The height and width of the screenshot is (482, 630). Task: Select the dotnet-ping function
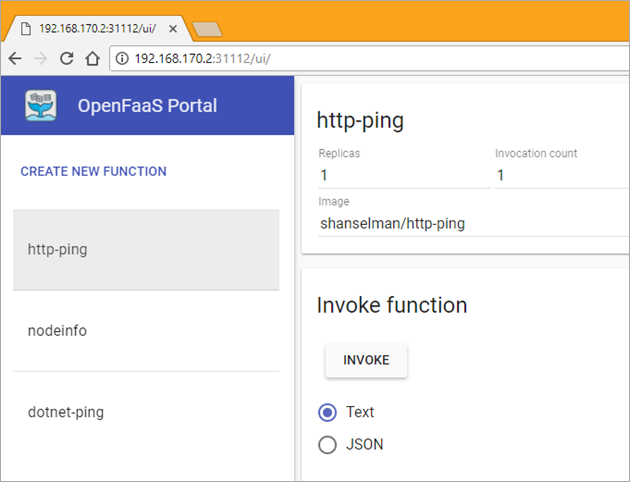point(146,412)
